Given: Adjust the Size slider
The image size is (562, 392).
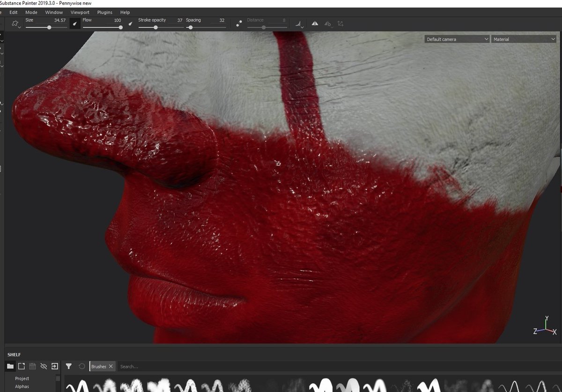Looking at the screenshot, I should [x=46, y=28].
